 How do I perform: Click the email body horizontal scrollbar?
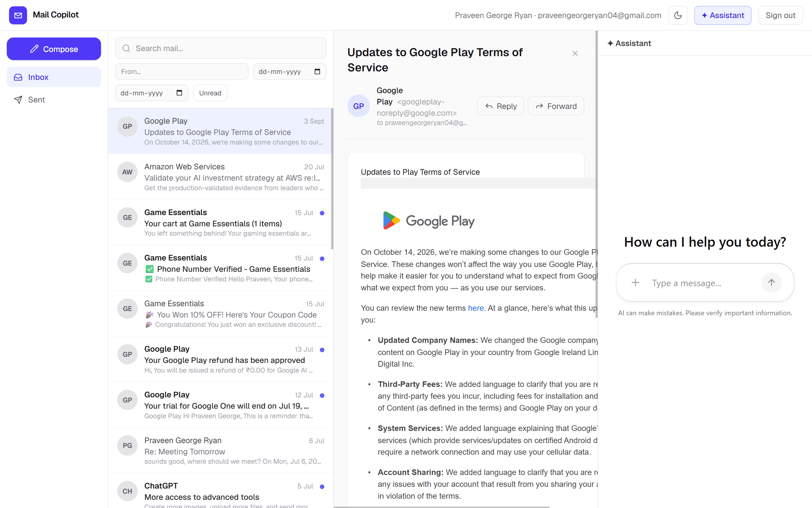tap(442, 507)
